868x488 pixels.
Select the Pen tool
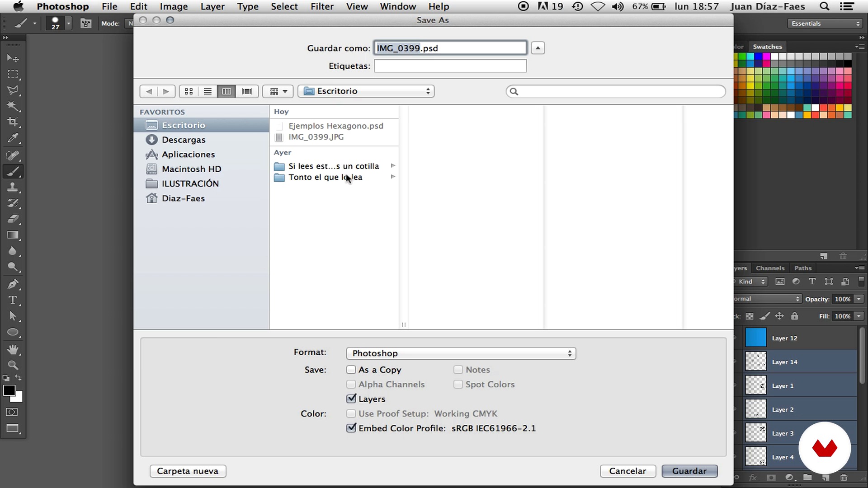(x=13, y=284)
